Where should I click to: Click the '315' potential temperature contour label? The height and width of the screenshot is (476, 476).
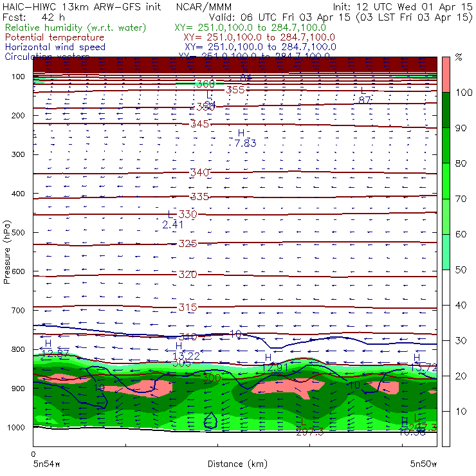click(x=188, y=307)
